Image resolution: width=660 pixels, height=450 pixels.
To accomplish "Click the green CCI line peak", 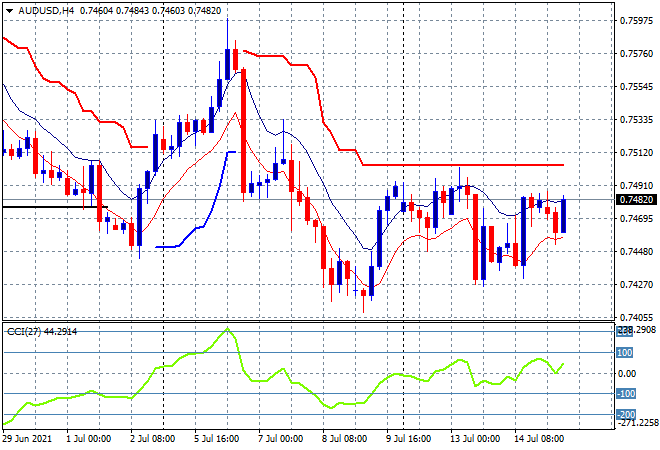I will [228, 329].
